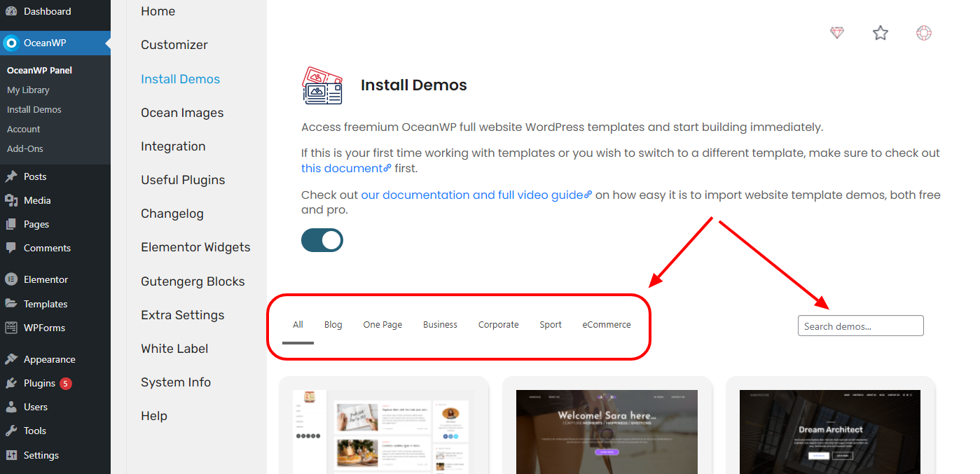This screenshot has width=980, height=474.
Task: Turn off the Install Demos toggle switch
Action: 322,240
